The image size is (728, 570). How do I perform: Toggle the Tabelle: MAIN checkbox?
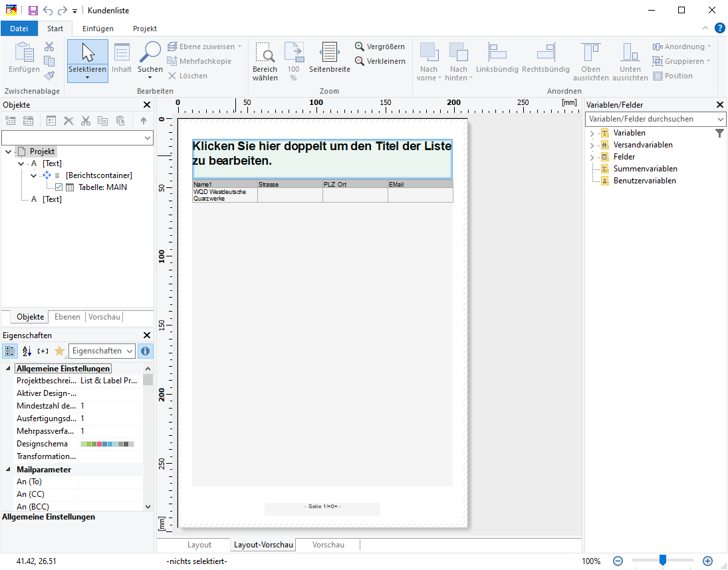point(59,187)
